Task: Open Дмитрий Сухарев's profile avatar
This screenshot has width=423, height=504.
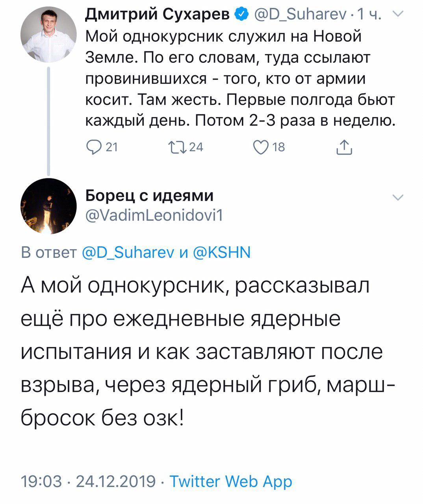Action: (x=48, y=35)
